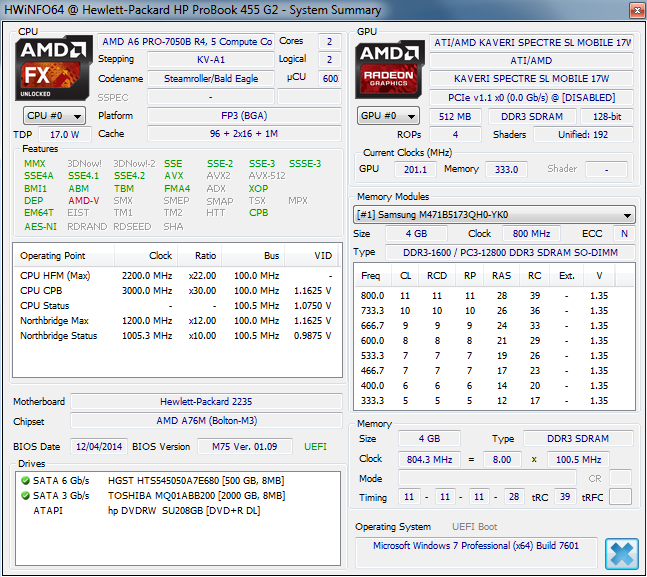Expand the Samsung M471B5173QH0-YK0 memory module dropdown
The height and width of the screenshot is (577, 647).
(494, 215)
